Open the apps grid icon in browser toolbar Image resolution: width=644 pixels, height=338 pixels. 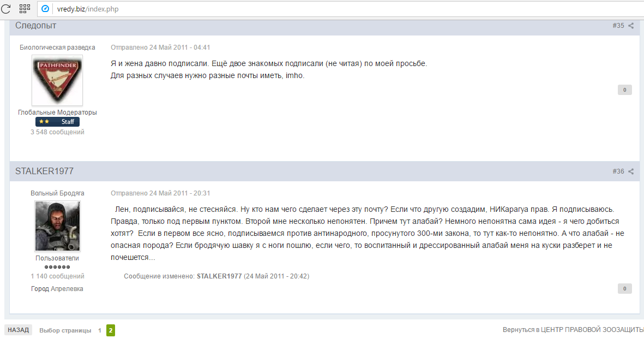point(25,9)
